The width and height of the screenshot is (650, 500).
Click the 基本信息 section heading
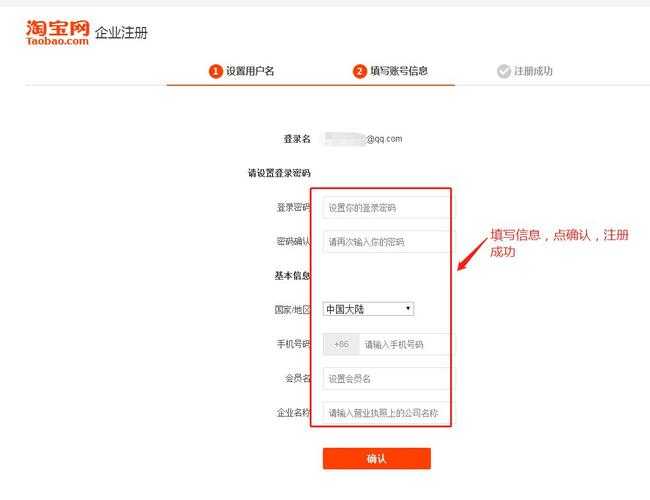(x=292, y=276)
